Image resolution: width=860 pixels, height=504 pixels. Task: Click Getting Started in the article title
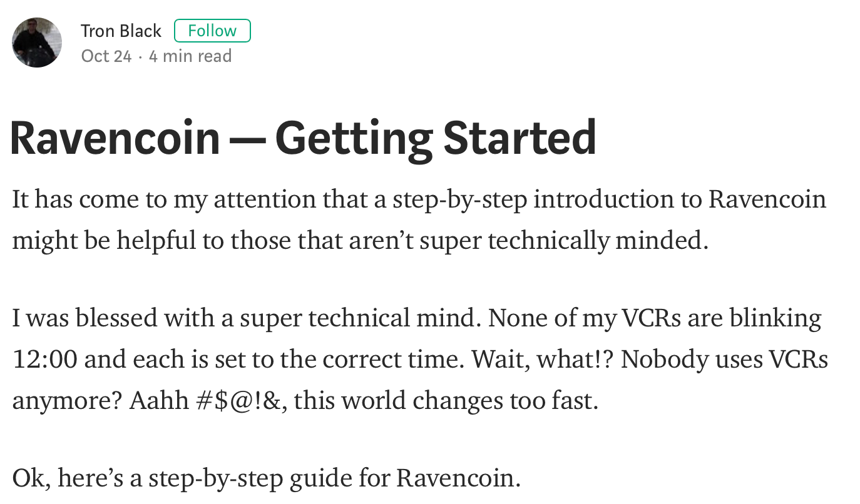click(435, 139)
